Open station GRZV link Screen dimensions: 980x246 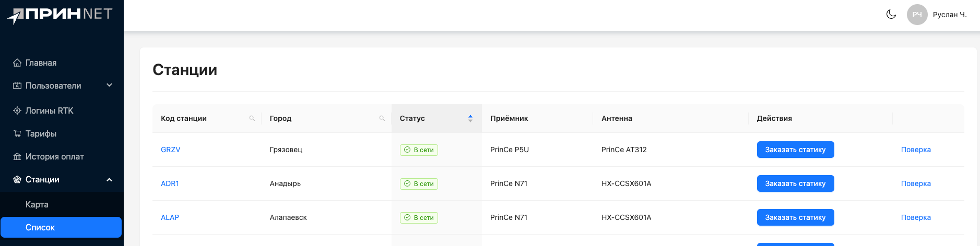[171, 150]
